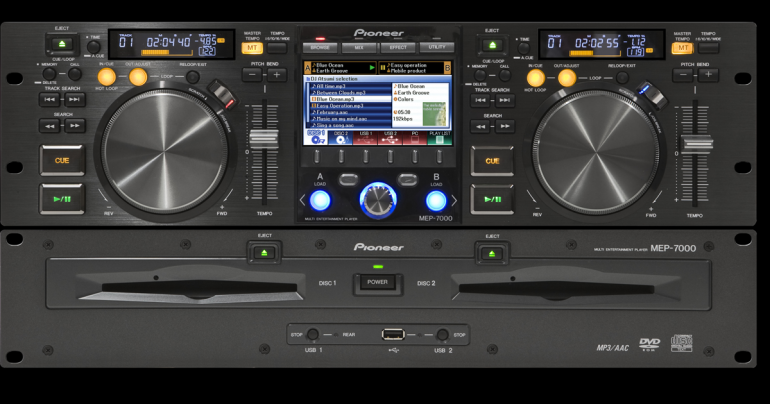770x404 pixels.
Task: Select the USB 1 source tab
Action: click(x=365, y=138)
